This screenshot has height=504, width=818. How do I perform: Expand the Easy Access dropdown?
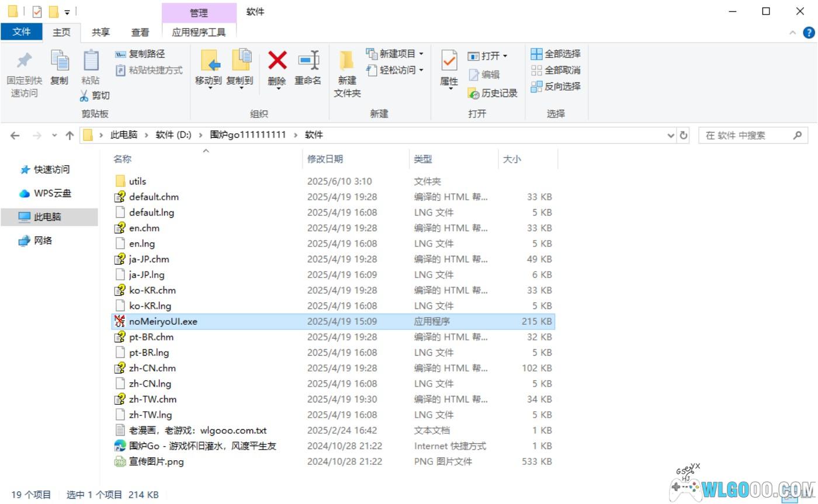pos(421,70)
